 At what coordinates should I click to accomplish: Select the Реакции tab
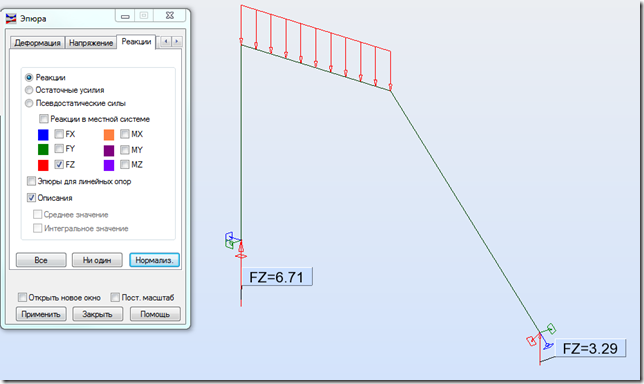[136, 41]
